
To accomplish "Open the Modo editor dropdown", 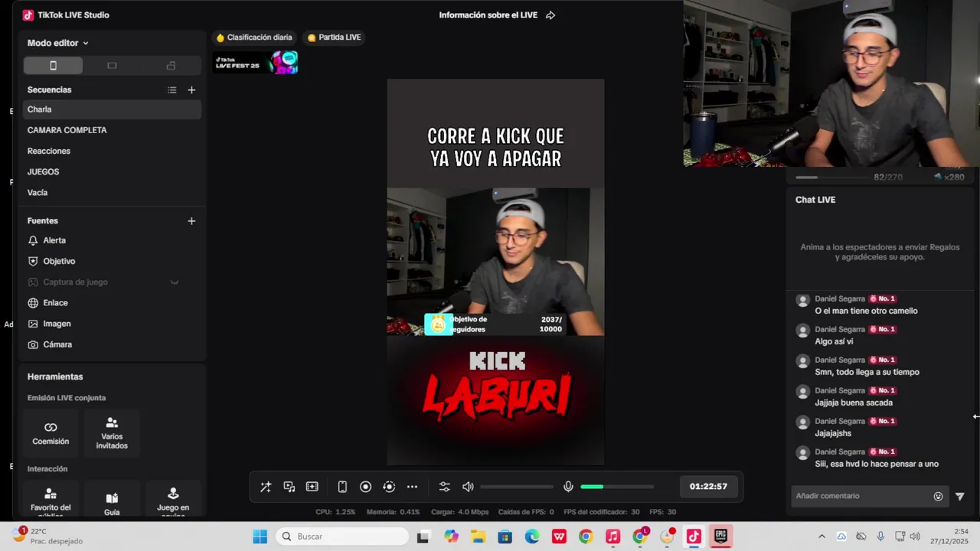I will pos(58,43).
